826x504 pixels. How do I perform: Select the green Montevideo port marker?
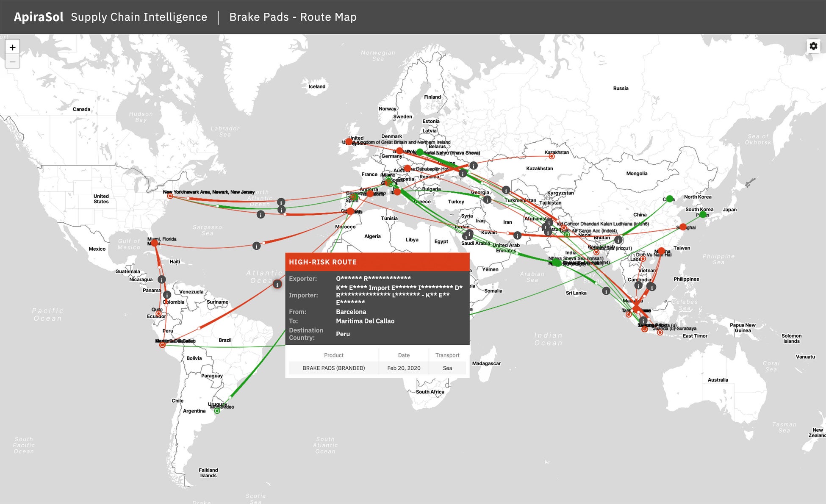[x=217, y=411]
